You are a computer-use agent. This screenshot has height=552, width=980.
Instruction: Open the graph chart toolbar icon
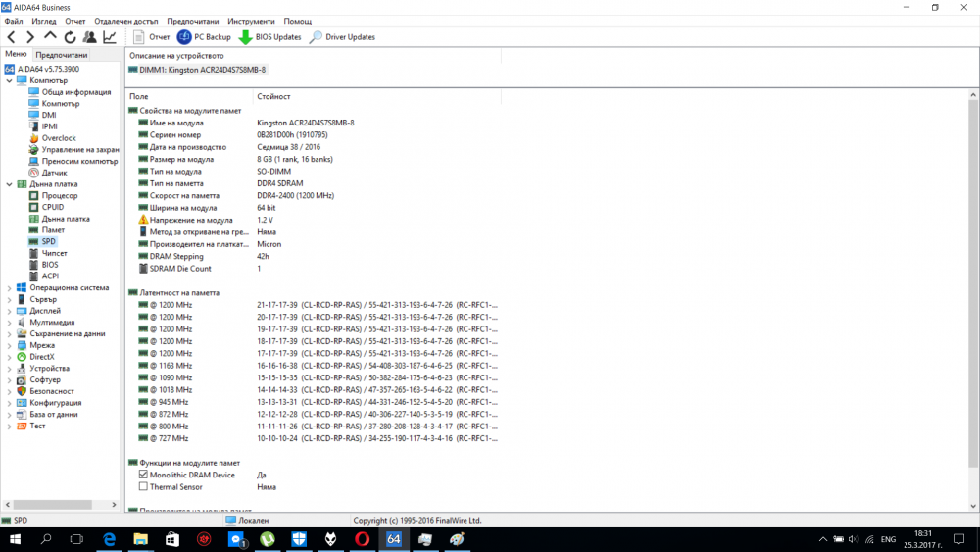tap(110, 37)
